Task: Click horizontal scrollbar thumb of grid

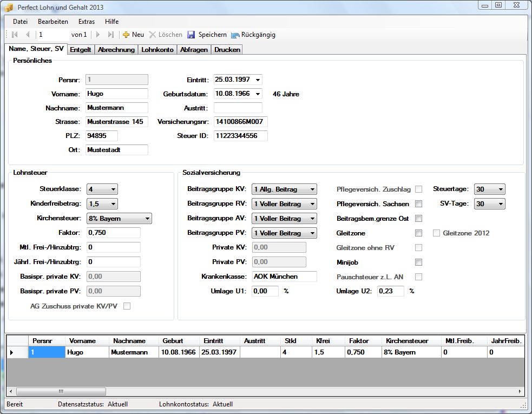Action: coord(61,391)
